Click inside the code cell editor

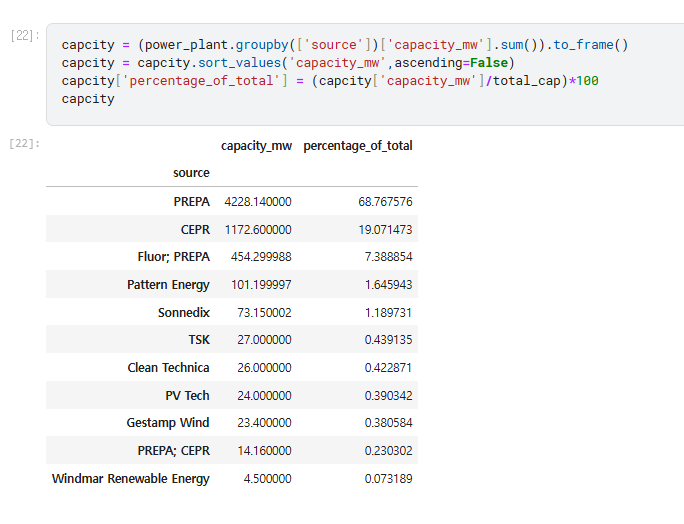click(365, 74)
